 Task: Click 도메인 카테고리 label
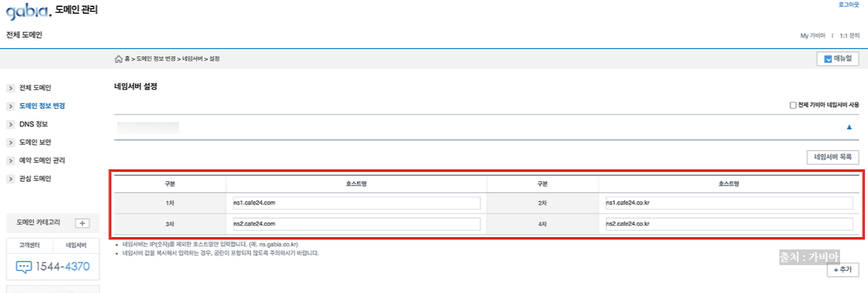[x=38, y=223]
